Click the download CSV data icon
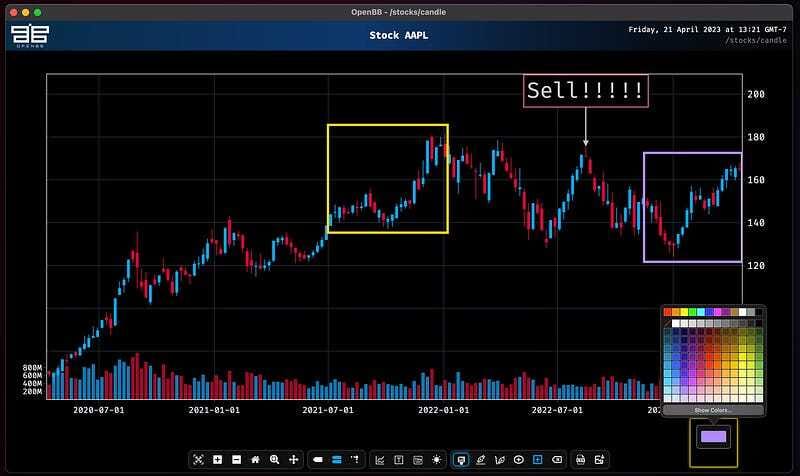This screenshot has height=476, width=800. pyautogui.click(x=581, y=460)
